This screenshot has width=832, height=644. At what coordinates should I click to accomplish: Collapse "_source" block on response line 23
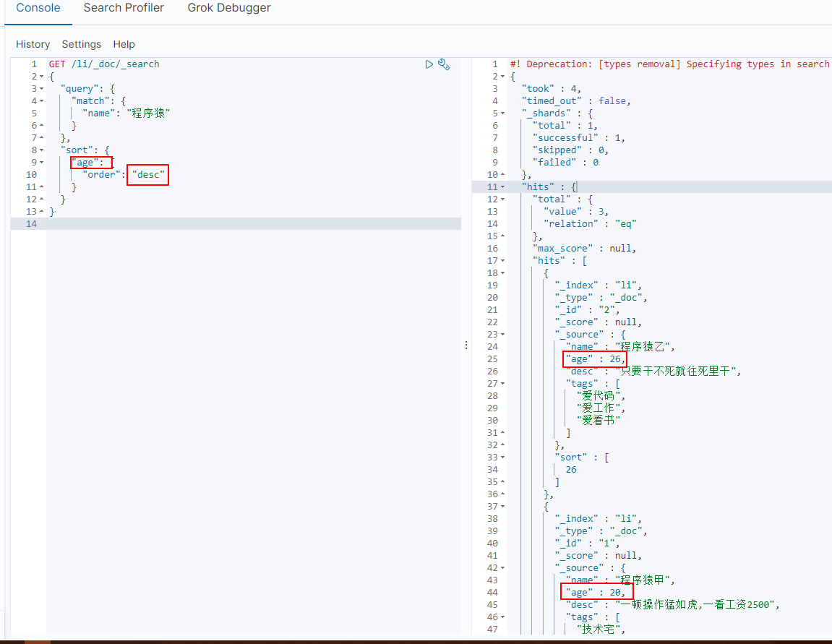(503, 334)
